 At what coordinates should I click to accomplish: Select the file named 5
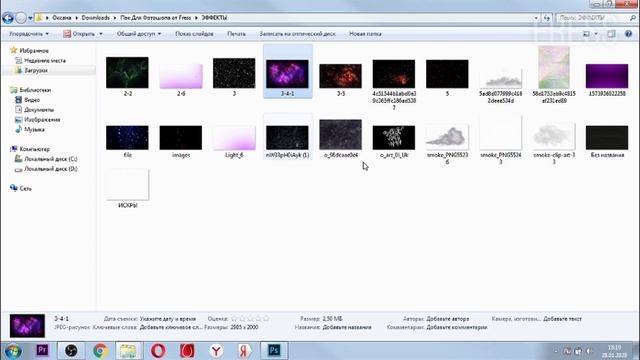[447, 74]
